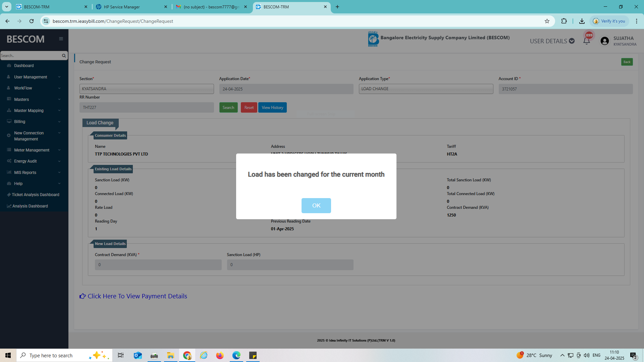
Task: Expand the User Management menu
Action: coord(34,77)
